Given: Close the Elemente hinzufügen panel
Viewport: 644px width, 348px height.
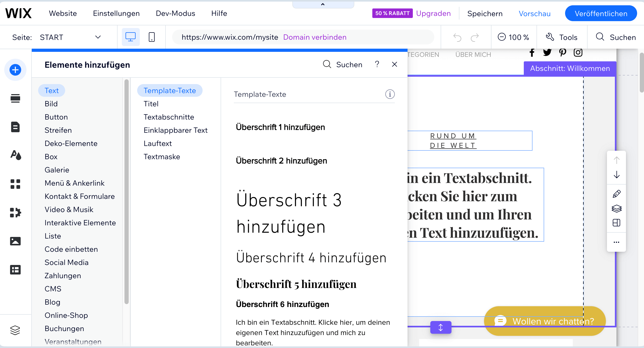Looking at the screenshot, I should 395,64.
